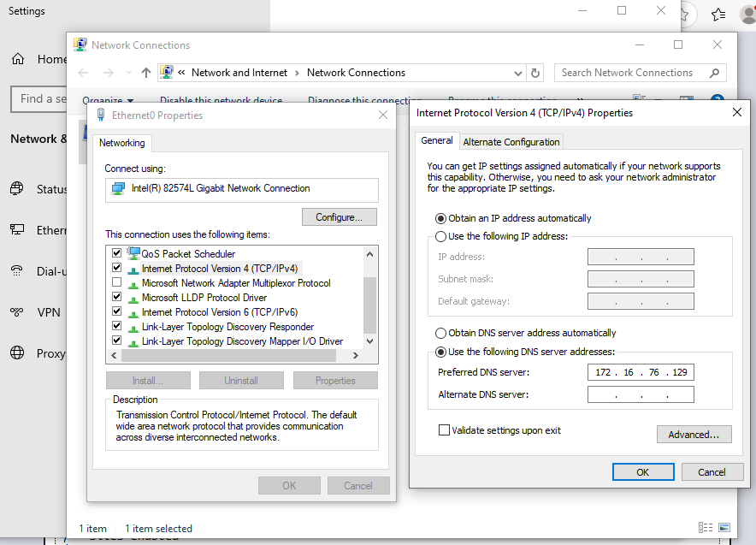The width and height of the screenshot is (756, 545).
Task: Enable Microsoft Network Adapter Multiplexor Protocol checkbox
Action: [116, 281]
